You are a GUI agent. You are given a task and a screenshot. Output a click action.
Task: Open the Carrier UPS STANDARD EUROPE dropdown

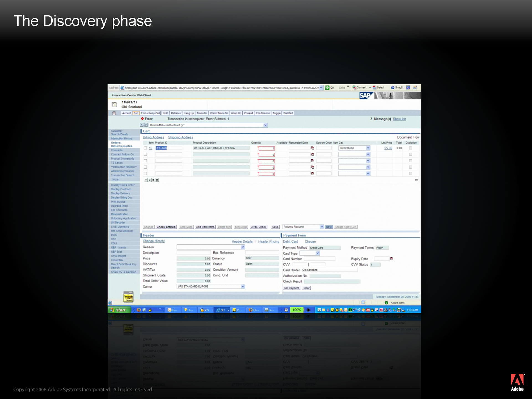tap(243, 287)
